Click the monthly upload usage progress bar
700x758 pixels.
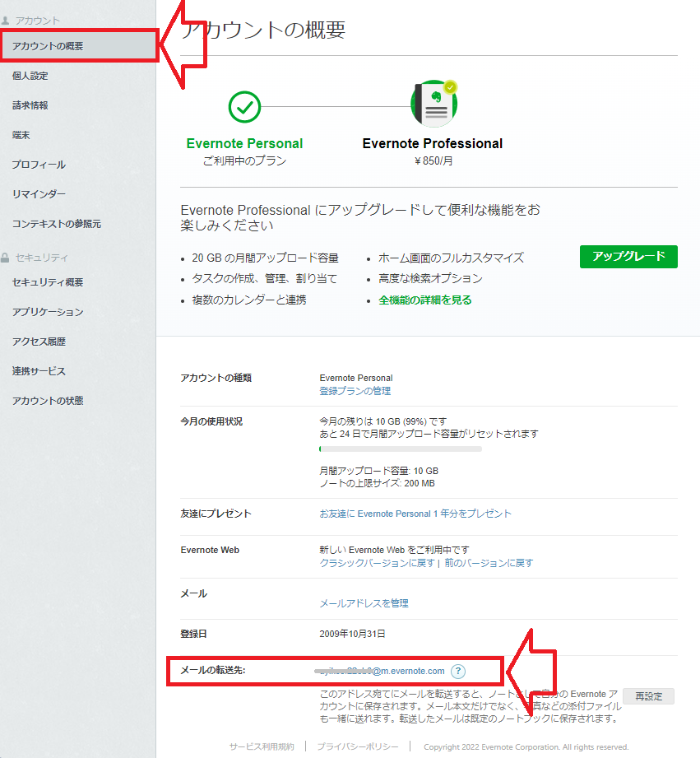tap(401, 449)
